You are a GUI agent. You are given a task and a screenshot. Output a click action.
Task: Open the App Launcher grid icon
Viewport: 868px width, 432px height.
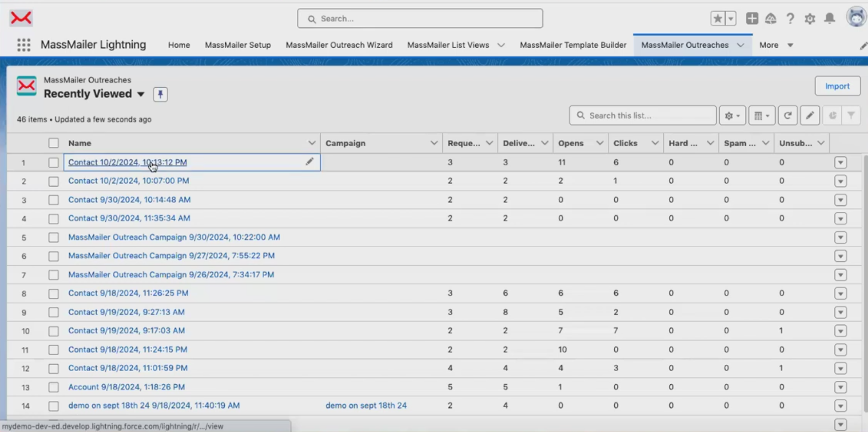(23, 45)
